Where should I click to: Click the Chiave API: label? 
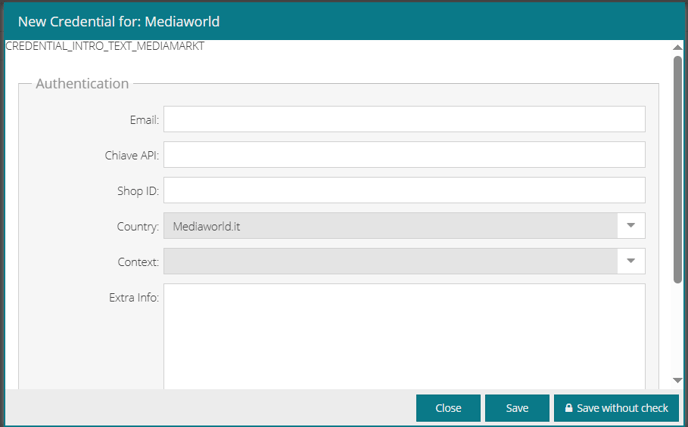(x=132, y=155)
